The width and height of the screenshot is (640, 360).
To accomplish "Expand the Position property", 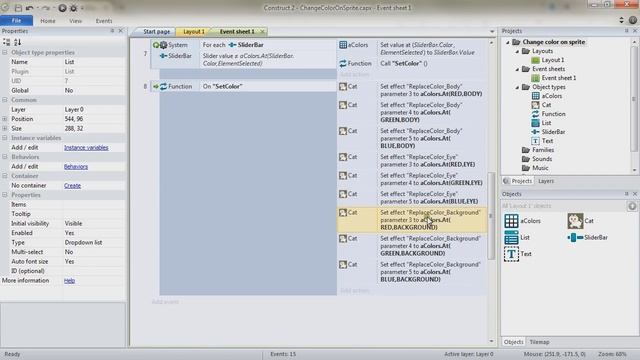I will [x=4, y=119].
